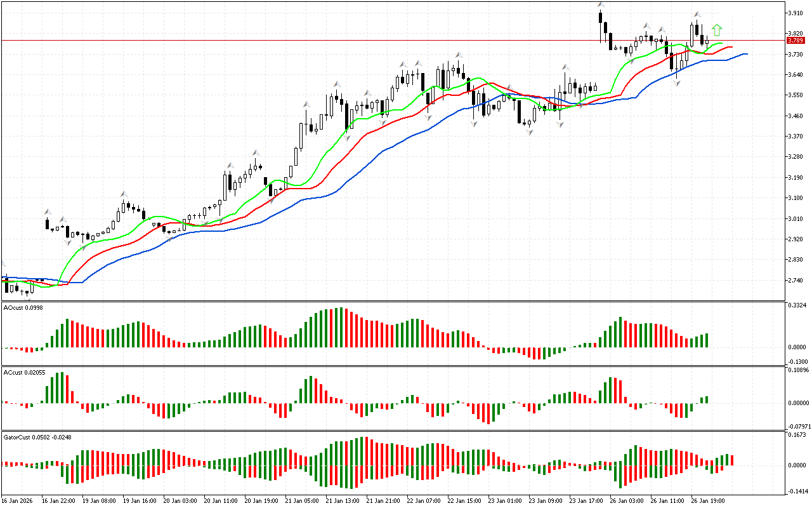Click 0.10896 value on ACcust scale
The image size is (812, 508).
(798, 370)
